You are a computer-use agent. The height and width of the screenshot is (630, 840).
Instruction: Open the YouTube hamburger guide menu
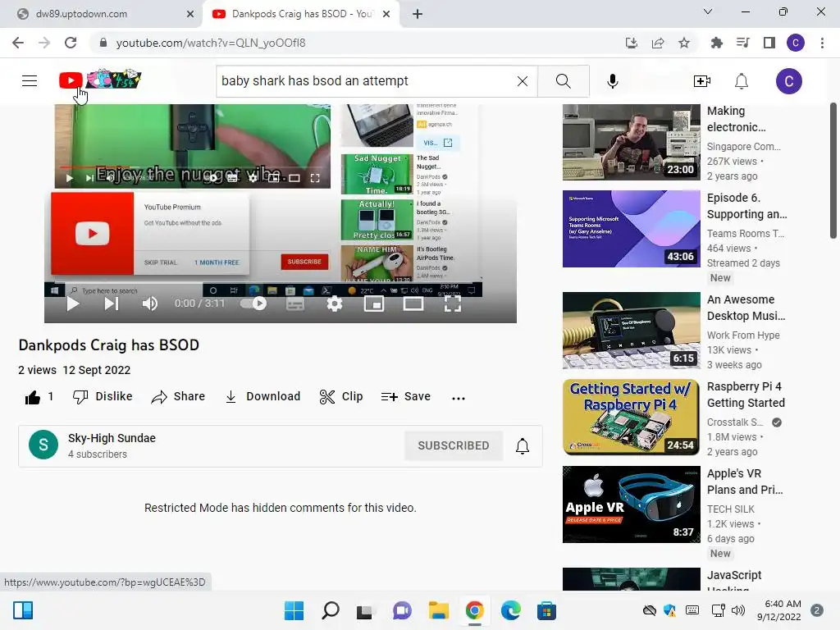pyautogui.click(x=30, y=81)
